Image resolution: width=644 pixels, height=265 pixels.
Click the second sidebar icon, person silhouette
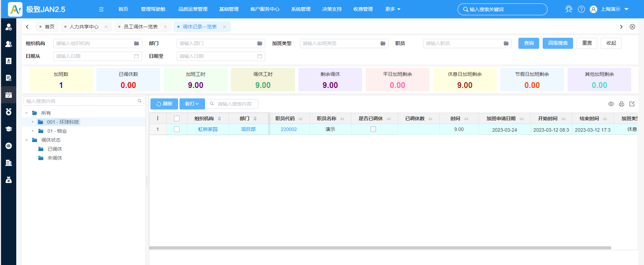9,44
